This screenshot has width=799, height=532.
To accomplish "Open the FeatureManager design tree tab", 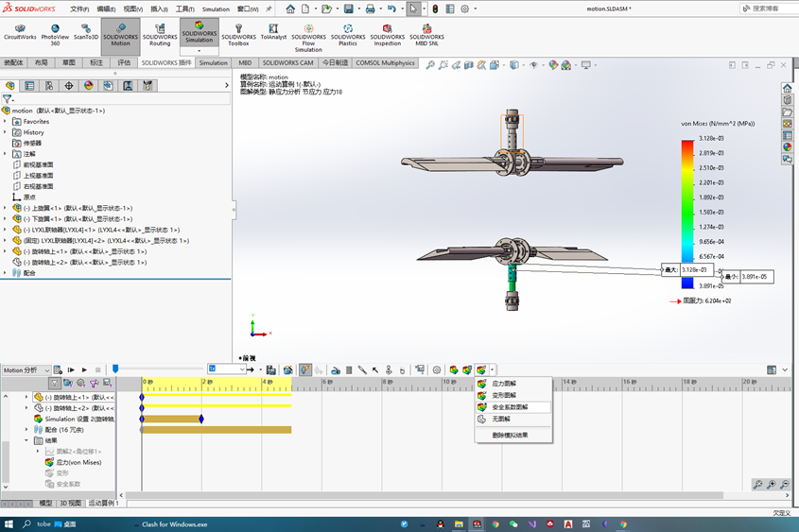I will [10, 86].
